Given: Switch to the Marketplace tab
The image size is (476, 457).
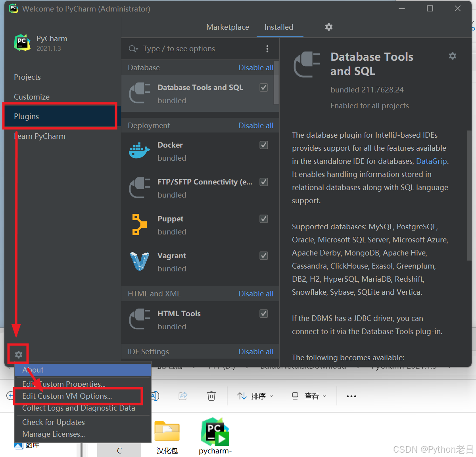Looking at the screenshot, I should click(x=228, y=27).
